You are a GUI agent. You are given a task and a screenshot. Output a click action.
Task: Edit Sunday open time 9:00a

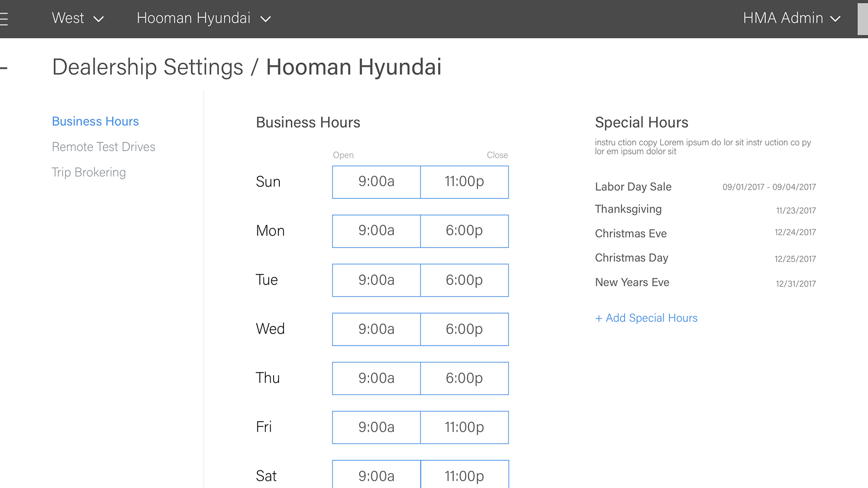tap(376, 182)
